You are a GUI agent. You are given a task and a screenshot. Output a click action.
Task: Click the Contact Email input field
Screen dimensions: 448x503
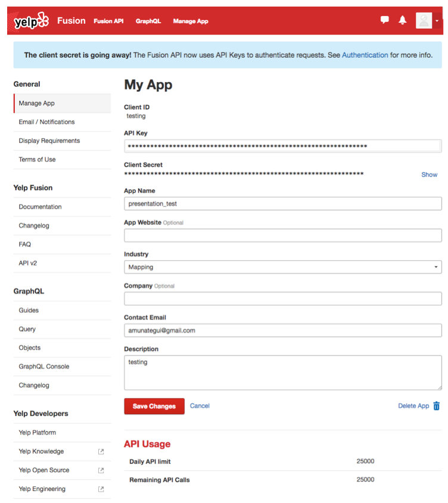coord(283,330)
